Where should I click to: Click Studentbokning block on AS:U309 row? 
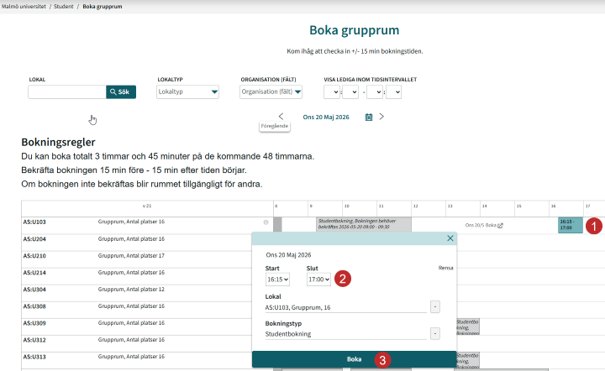[468, 327]
